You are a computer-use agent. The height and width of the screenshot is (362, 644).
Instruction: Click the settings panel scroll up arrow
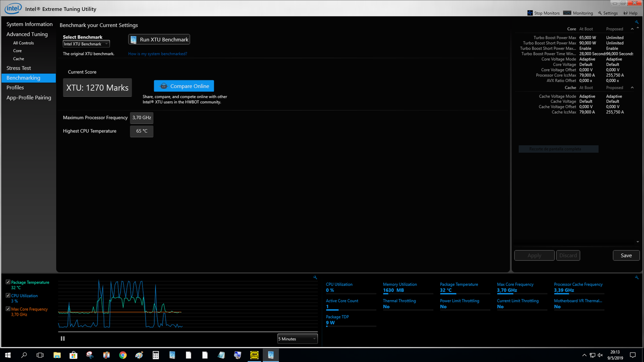click(638, 28)
